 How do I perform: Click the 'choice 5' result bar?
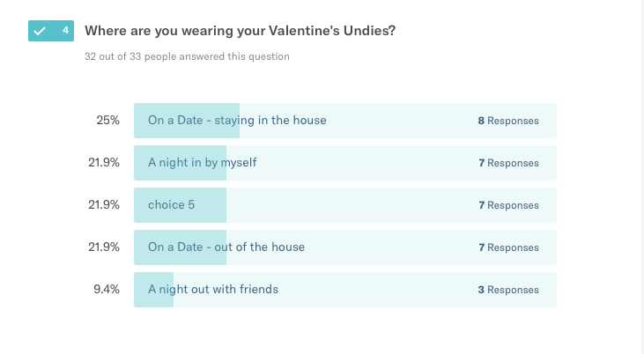point(345,205)
